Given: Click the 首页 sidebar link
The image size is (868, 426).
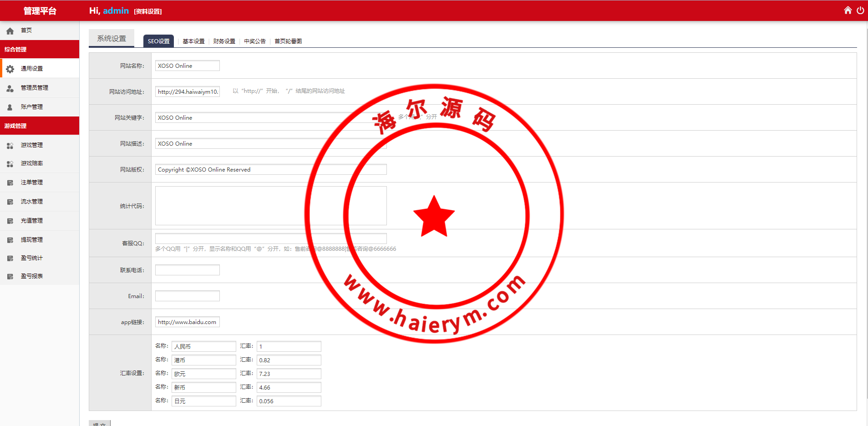Looking at the screenshot, I should click(25, 30).
